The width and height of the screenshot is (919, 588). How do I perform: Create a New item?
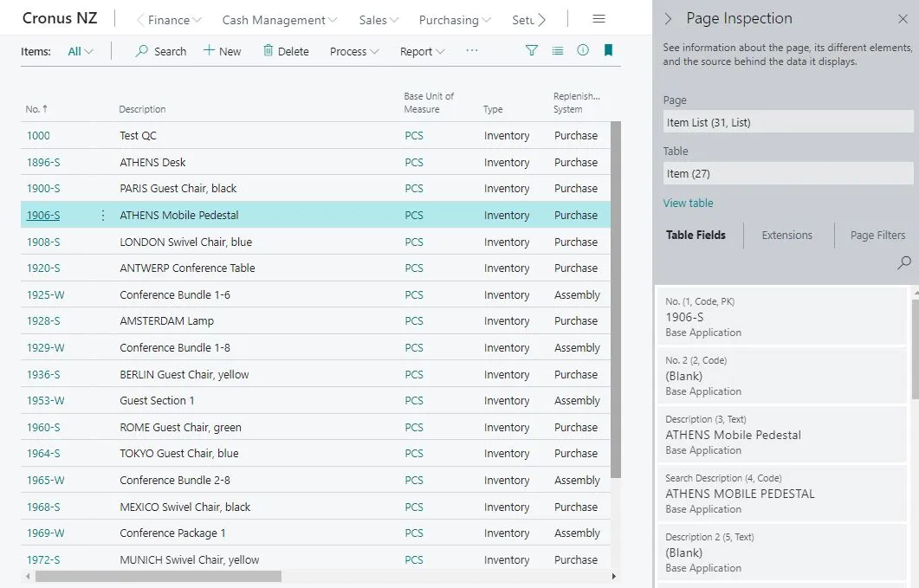click(x=222, y=51)
